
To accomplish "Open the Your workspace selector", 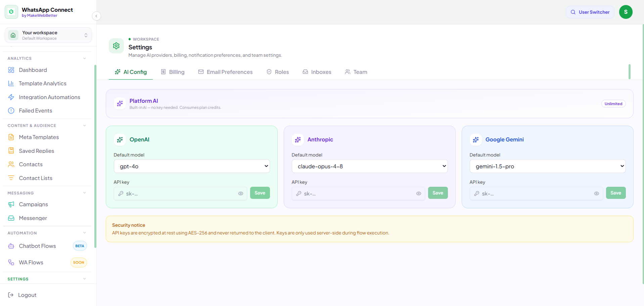I will point(48,35).
